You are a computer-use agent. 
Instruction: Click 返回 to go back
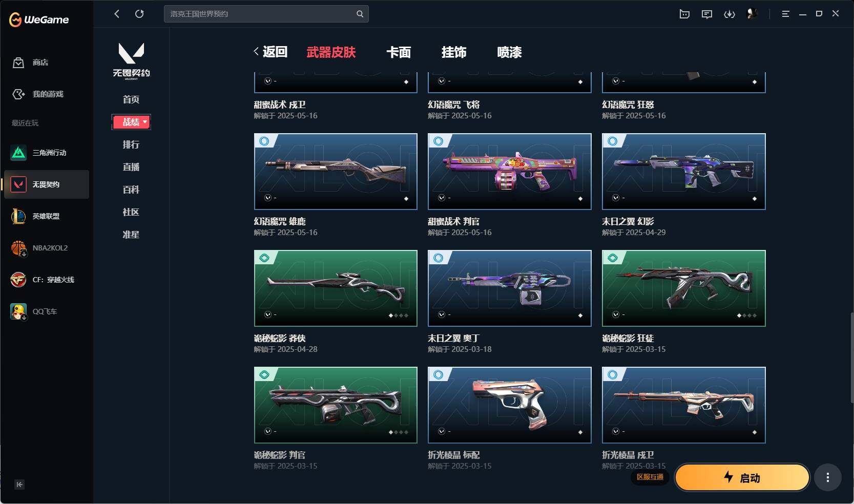[x=270, y=52]
